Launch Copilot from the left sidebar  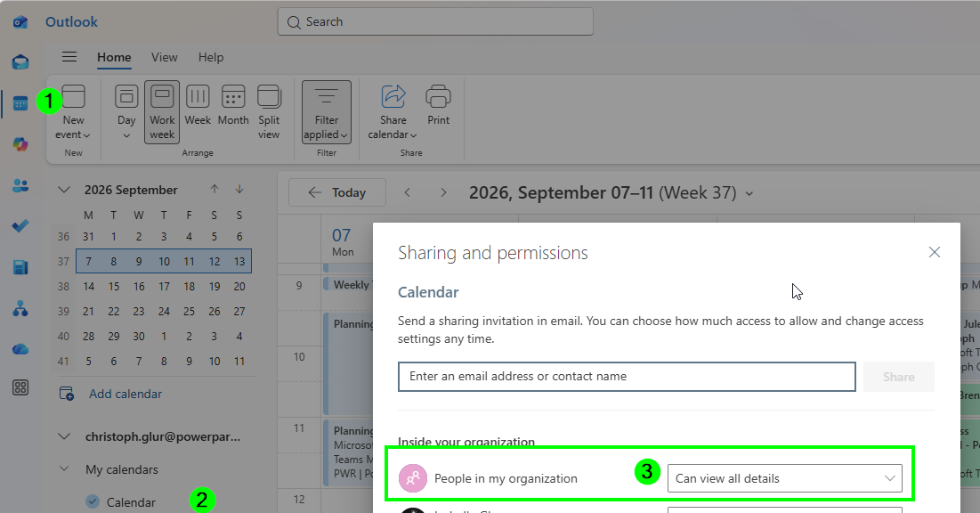click(20, 144)
